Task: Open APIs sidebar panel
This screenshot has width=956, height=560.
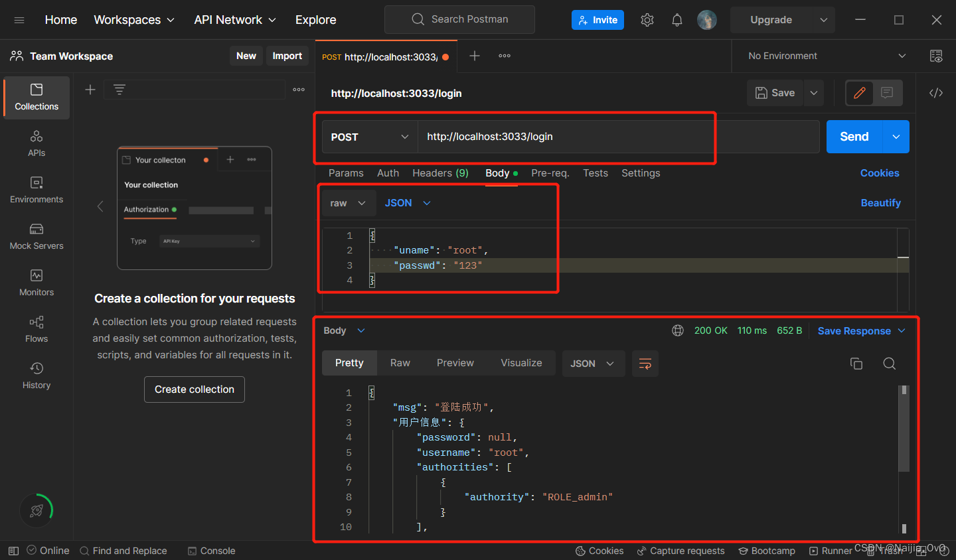Action: [37, 144]
